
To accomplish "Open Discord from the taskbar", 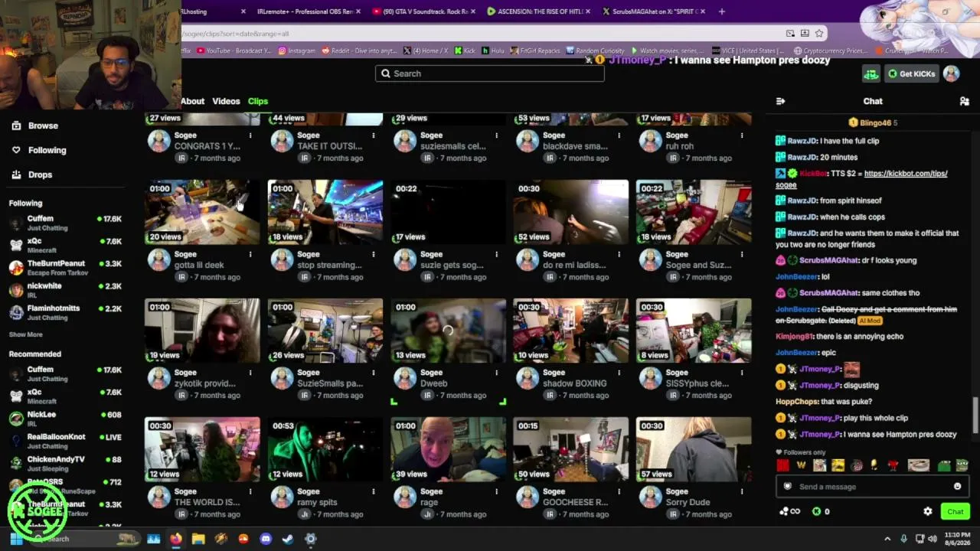I will point(266,539).
